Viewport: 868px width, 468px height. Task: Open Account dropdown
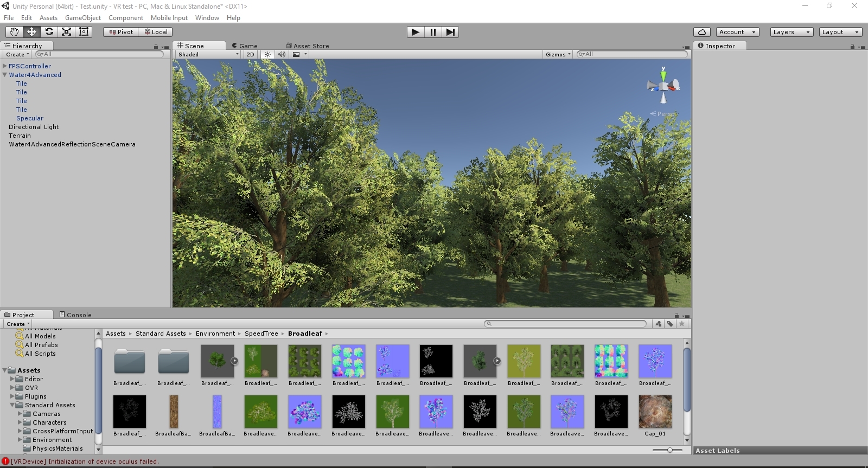737,32
